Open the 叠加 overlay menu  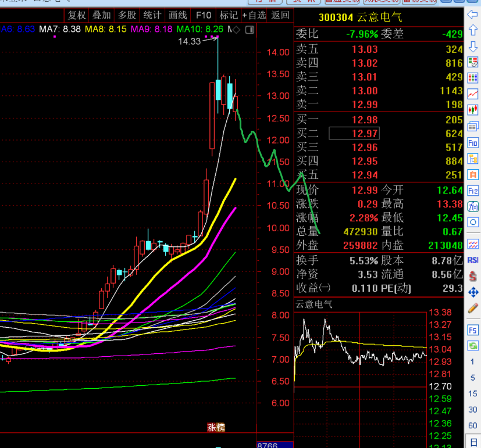(x=102, y=15)
